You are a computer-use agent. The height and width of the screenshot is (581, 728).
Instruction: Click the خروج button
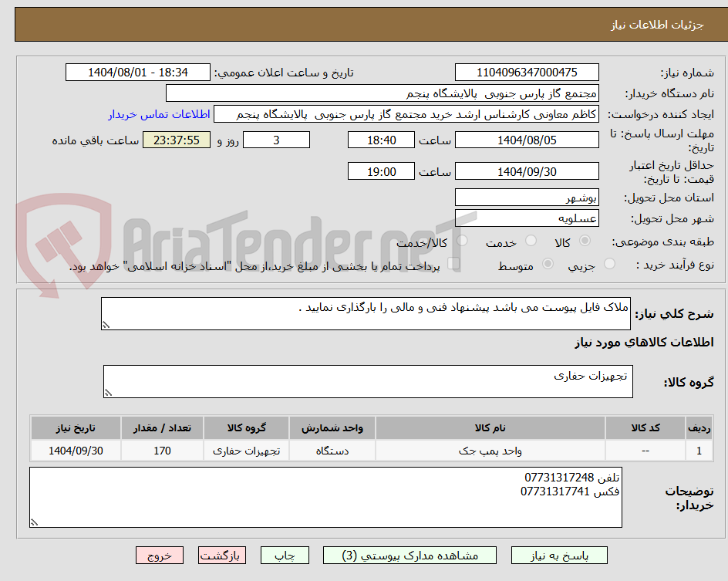click(160, 555)
